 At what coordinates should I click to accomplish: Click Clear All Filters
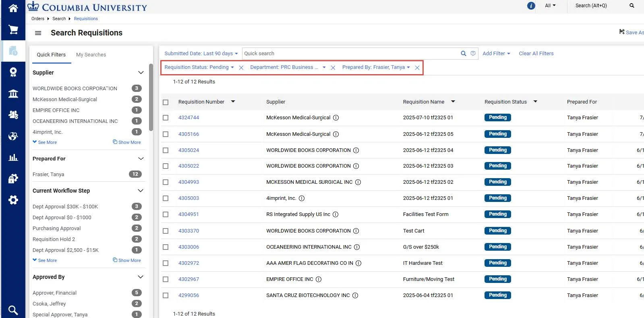tap(536, 54)
